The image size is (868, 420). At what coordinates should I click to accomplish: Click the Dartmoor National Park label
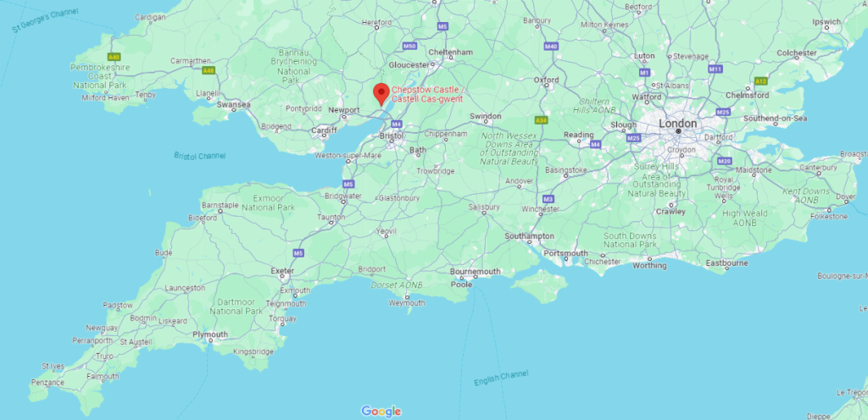236,307
